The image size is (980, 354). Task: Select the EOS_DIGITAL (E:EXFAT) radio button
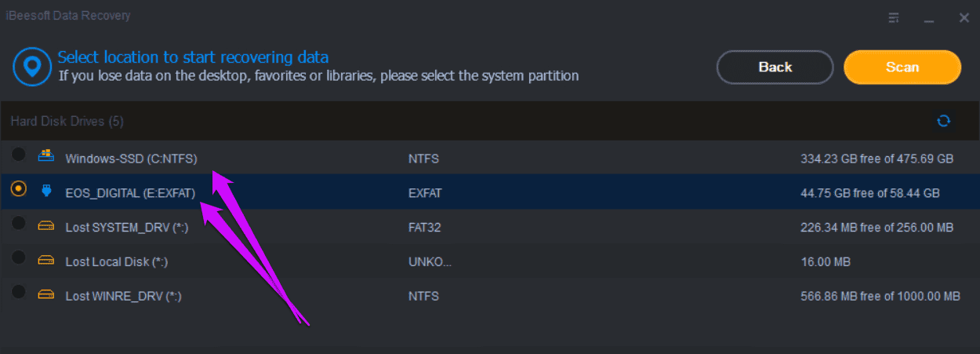click(19, 189)
